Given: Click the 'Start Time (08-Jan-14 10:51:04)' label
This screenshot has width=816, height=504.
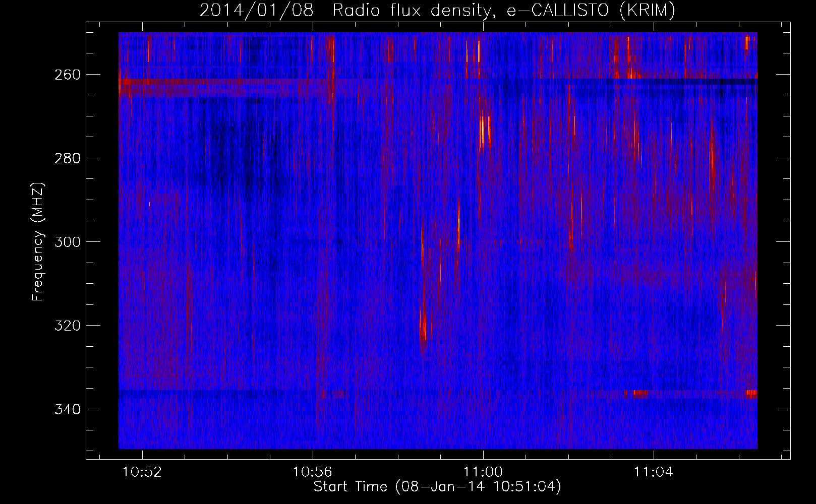Looking at the screenshot, I should tap(437, 487).
